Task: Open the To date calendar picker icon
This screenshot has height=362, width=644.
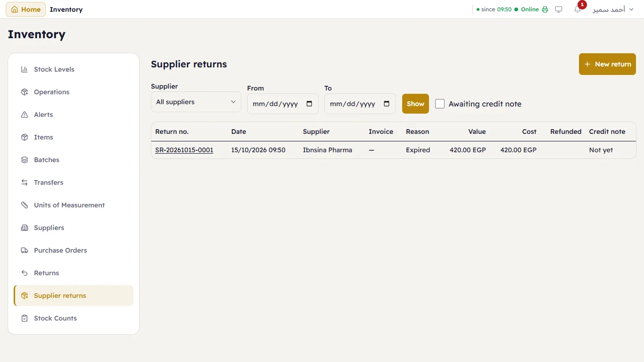Action: coord(387,104)
